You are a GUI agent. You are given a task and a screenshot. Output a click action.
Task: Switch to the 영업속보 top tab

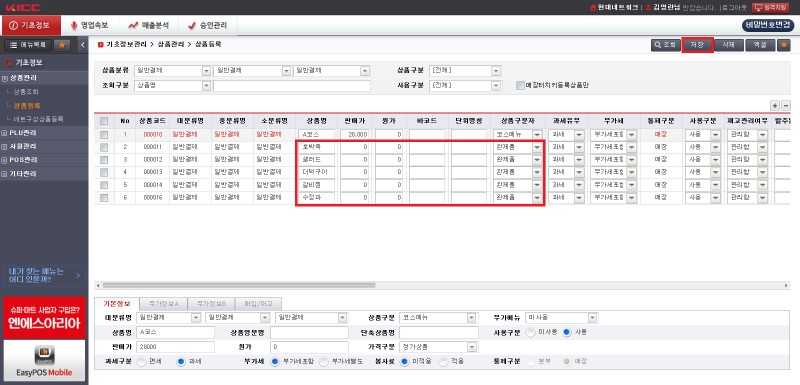[90, 25]
